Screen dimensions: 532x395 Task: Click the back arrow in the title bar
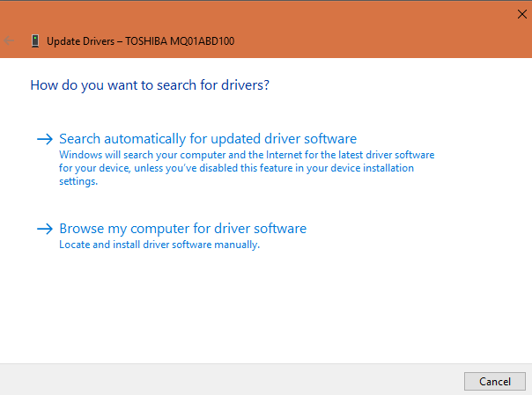(x=10, y=40)
